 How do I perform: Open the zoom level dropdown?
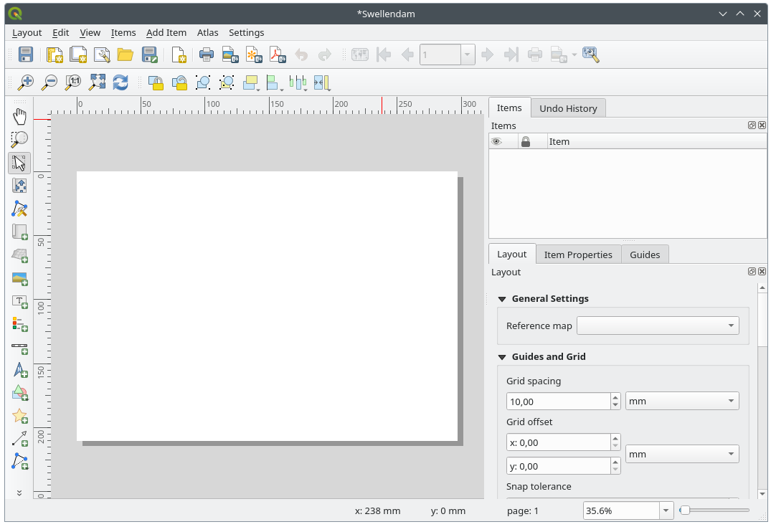664,510
